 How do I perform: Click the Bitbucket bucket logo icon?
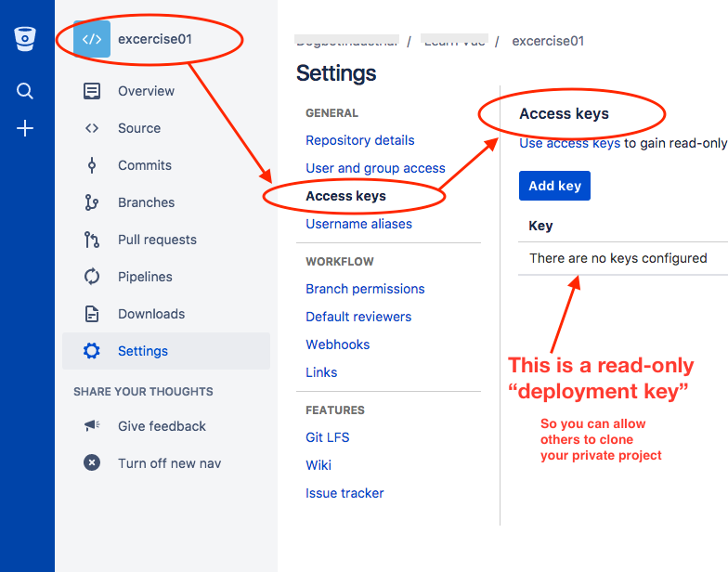(25, 39)
